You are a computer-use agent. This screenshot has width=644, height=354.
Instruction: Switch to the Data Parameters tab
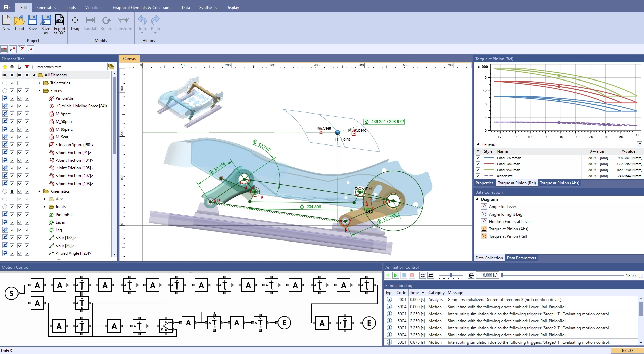pos(521,258)
